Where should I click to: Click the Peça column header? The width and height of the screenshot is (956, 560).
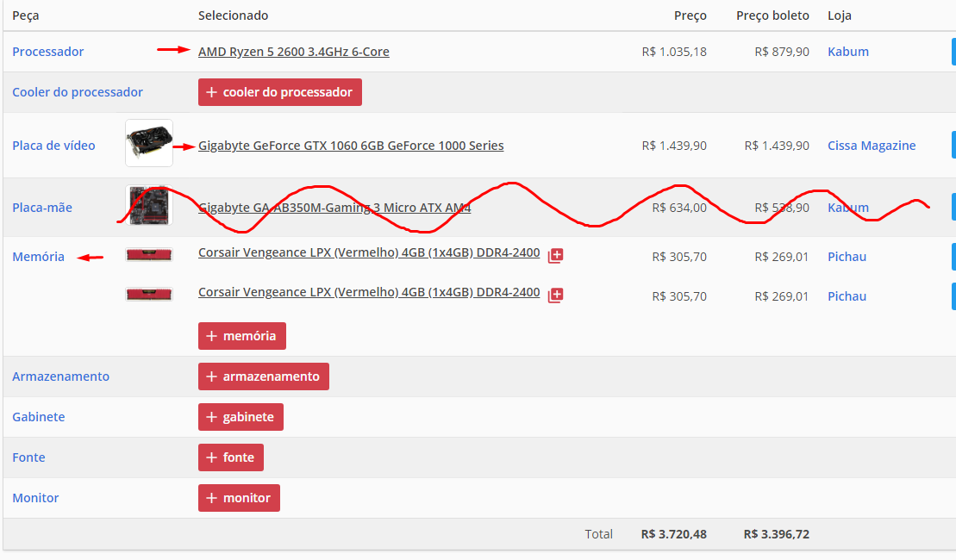[x=26, y=16]
